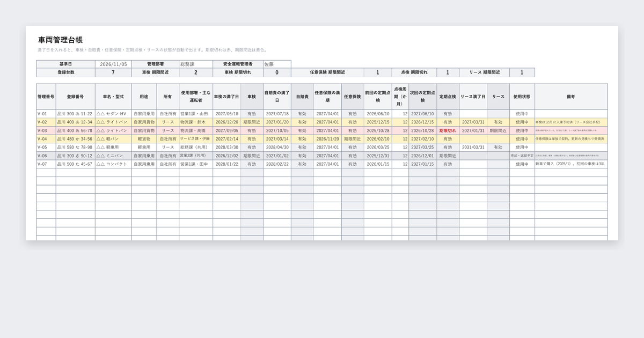The image size is (644, 338).
Task: Click the 軽貨物 usage cell in row V-04
Action: click(x=144, y=139)
